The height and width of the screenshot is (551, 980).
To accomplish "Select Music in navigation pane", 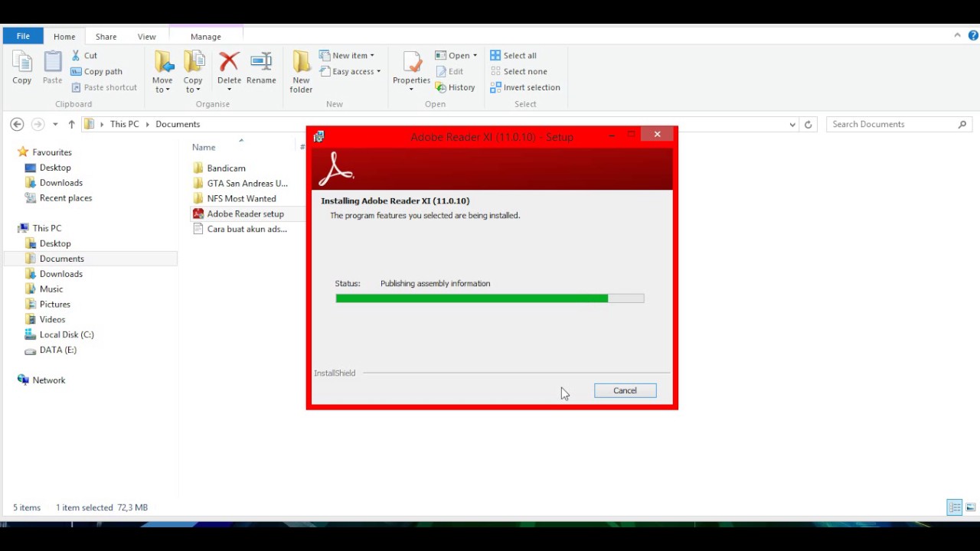I will point(51,289).
